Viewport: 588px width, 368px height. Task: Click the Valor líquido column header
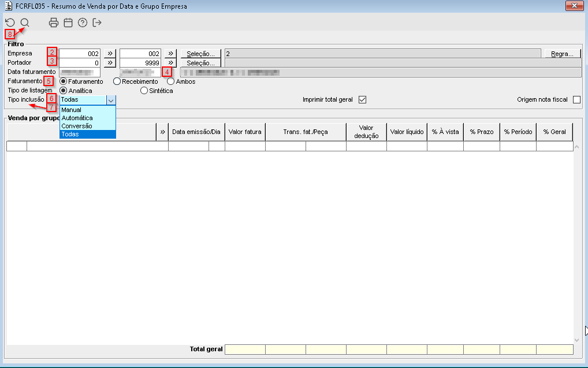coord(407,132)
